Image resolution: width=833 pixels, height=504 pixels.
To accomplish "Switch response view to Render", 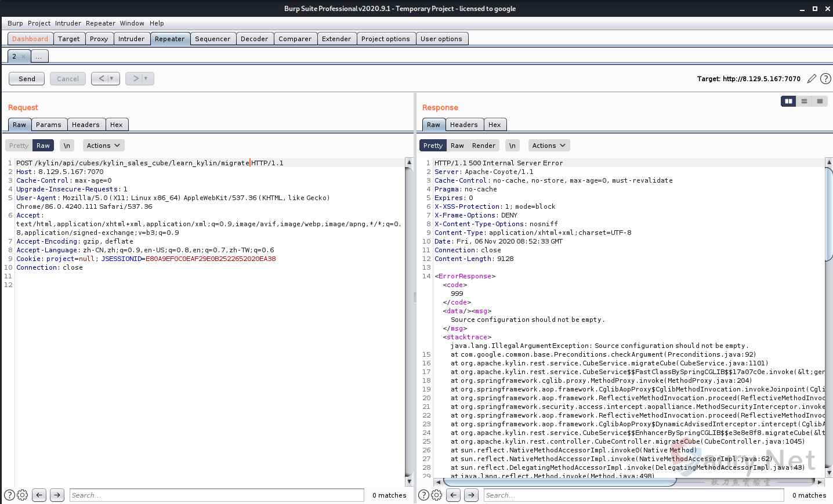I will (x=483, y=146).
